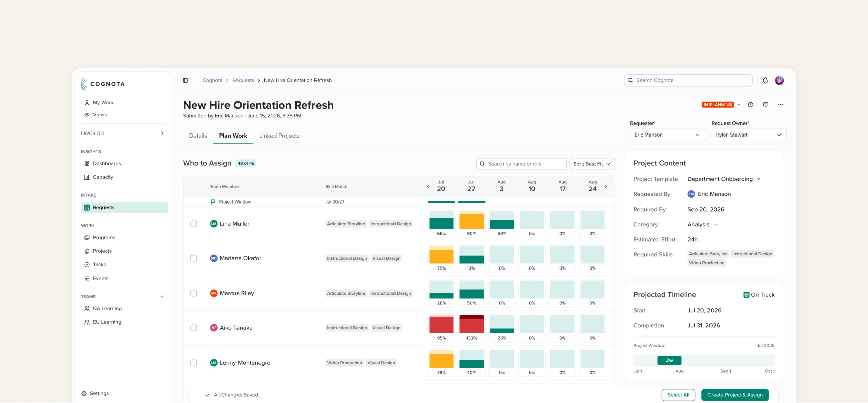868x403 pixels.
Task: Select Aiko Tanaka's checkbox
Action: point(194,328)
